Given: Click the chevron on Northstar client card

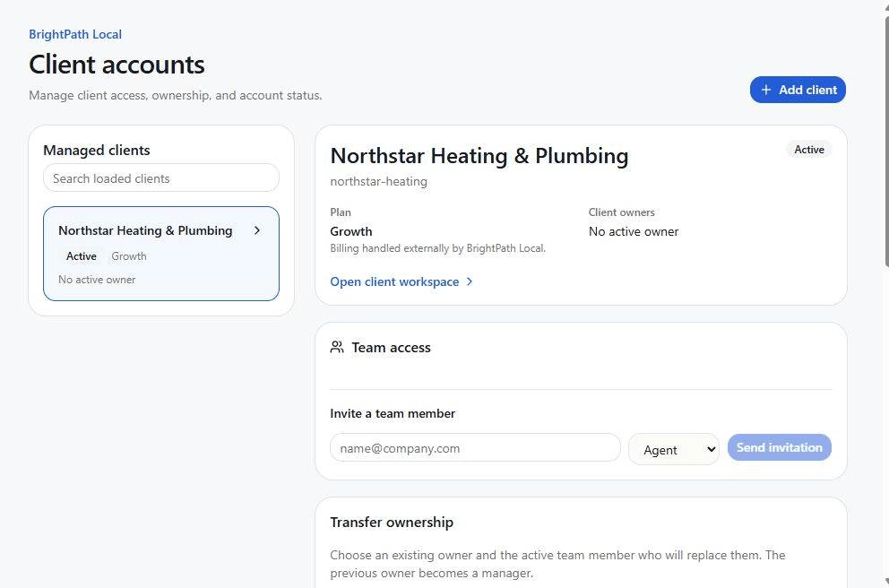Looking at the screenshot, I should coord(257,230).
